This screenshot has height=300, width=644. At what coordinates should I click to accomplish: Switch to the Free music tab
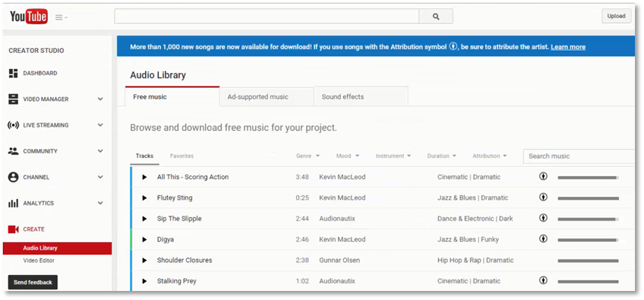173,97
